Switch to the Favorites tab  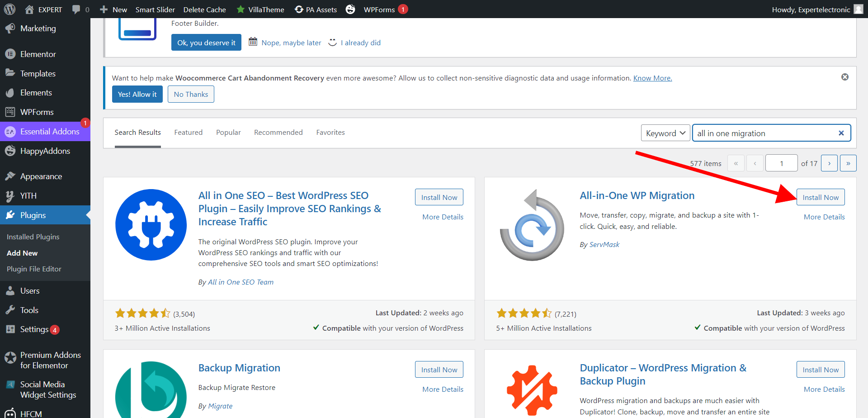[330, 133]
